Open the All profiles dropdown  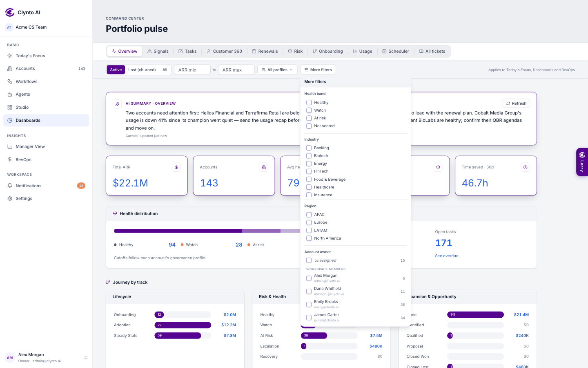tap(277, 70)
